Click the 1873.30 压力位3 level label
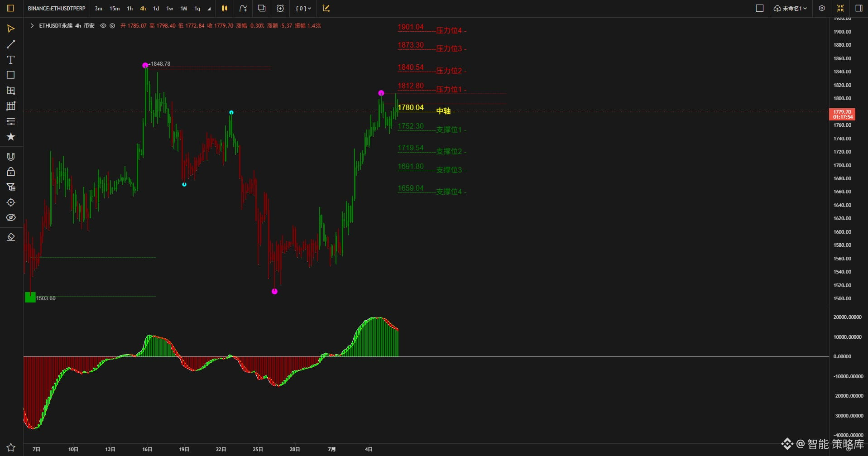This screenshot has width=868, height=456. coord(432,47)
